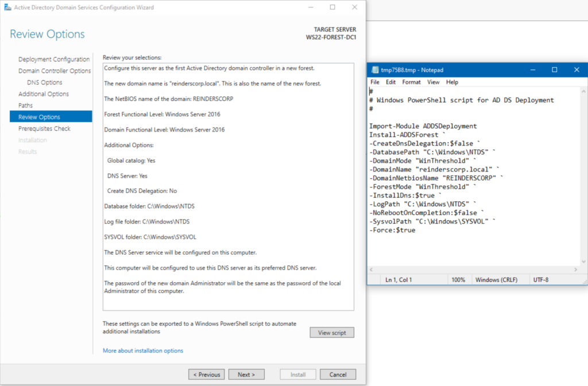Select DNS Options step in sidebar
The image size is (588, 386).
tap(45, 83)
